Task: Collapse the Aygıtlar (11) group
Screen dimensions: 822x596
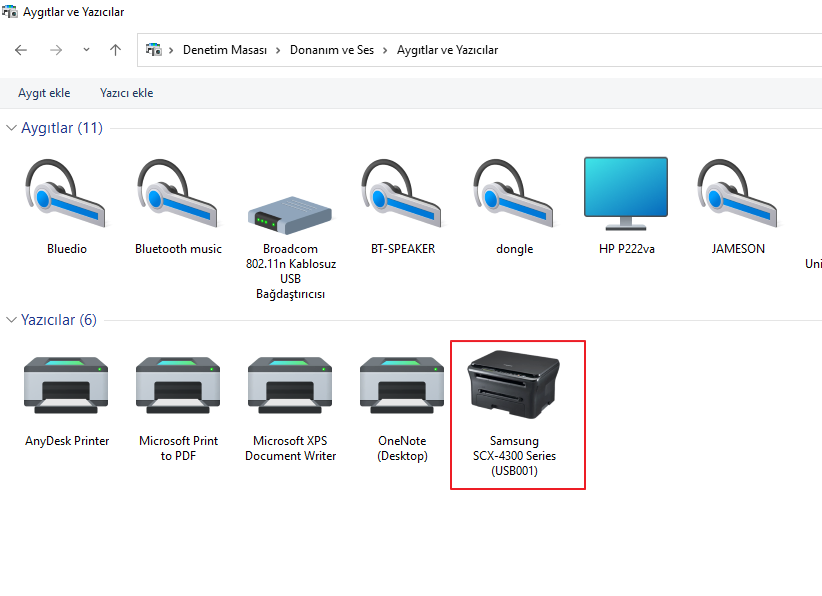Action: click(x=12, y=128)
